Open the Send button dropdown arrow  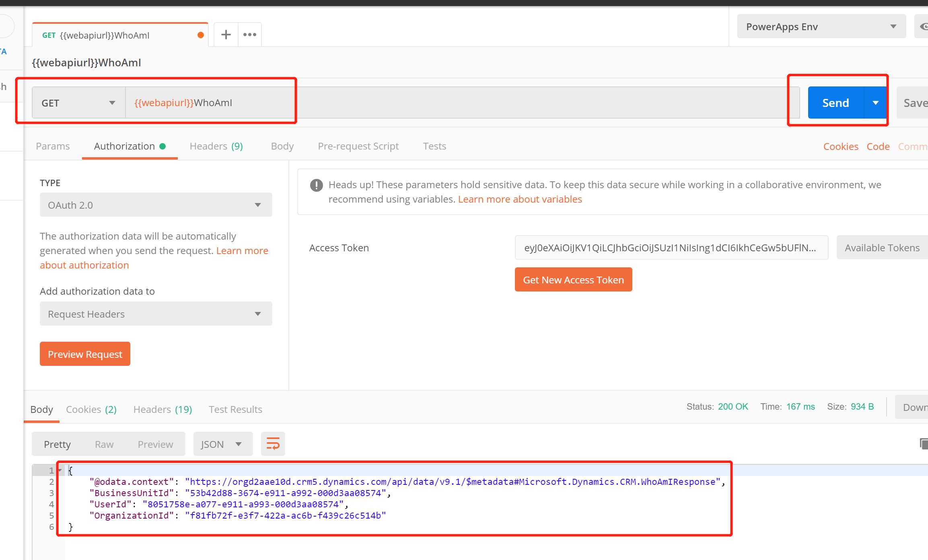pos(875,103)
